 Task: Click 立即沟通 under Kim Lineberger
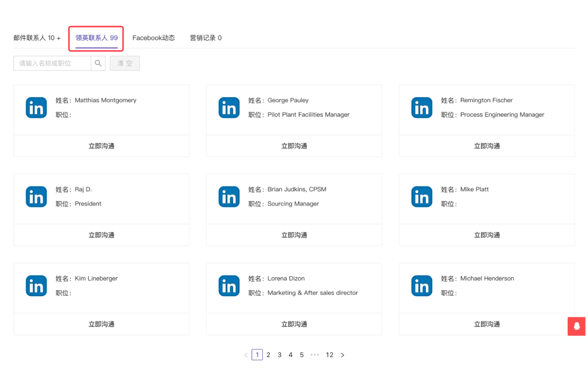(101, 324)
